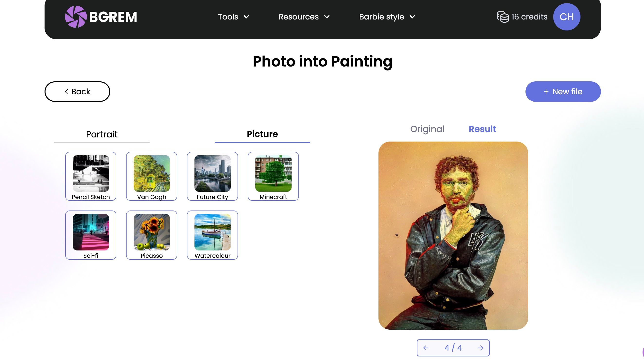
Task: Switch to the Portrait category
Action: click(x=101, y=134)
